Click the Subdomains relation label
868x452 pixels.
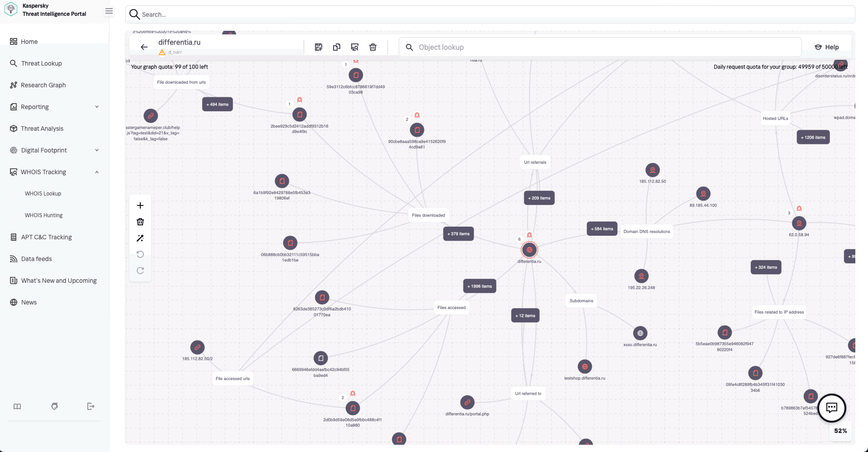(x=582, y=301)
